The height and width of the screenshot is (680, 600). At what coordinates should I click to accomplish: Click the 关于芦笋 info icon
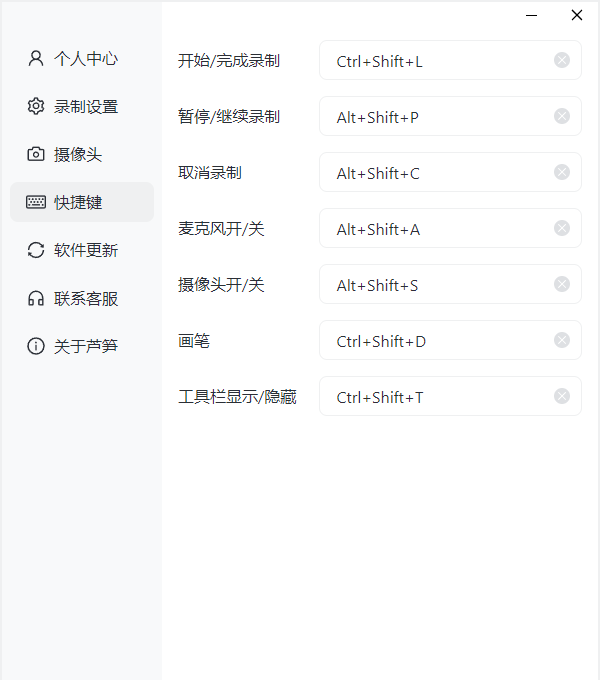pyautogui.click(x=36, y=346)
